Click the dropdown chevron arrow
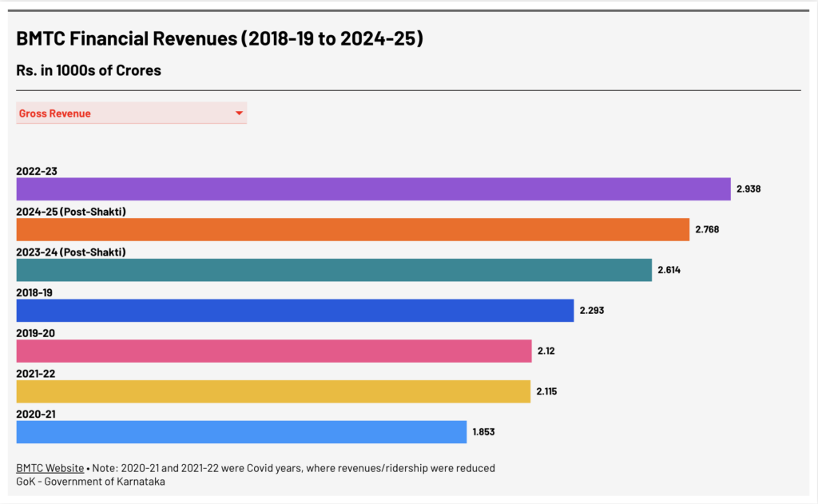Screen dimensions: 818x504 [238, 113]
